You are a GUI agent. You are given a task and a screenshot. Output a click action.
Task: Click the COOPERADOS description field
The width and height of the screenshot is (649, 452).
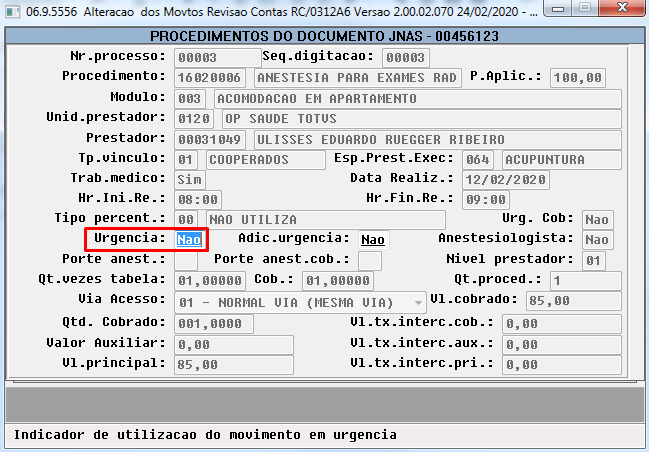tap(266, 160)
